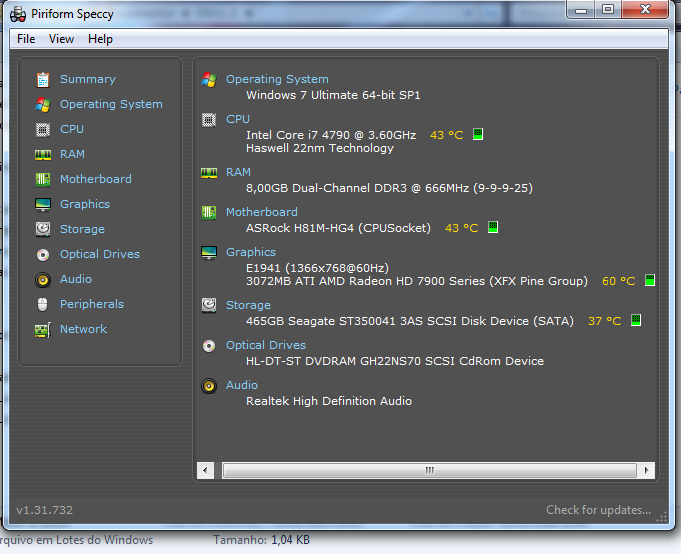Screen dimensions: 681x554
Task: Click the Peripherals mouse icon in sidebar
Action: pos(43,304)
